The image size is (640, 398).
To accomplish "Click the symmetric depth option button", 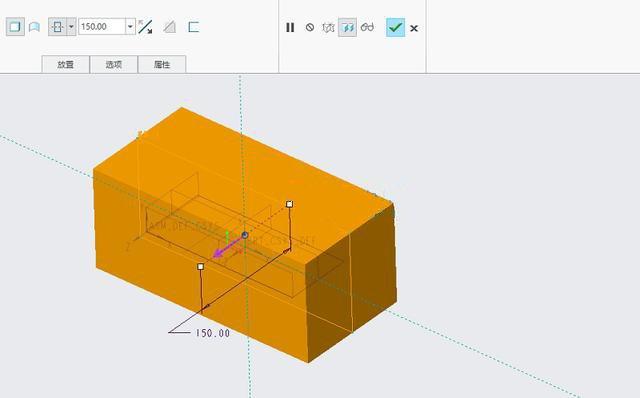I will tap(58, 27).
